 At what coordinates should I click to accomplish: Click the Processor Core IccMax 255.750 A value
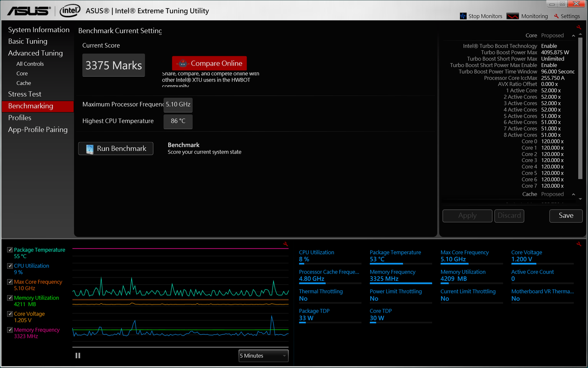click(553, 78)
